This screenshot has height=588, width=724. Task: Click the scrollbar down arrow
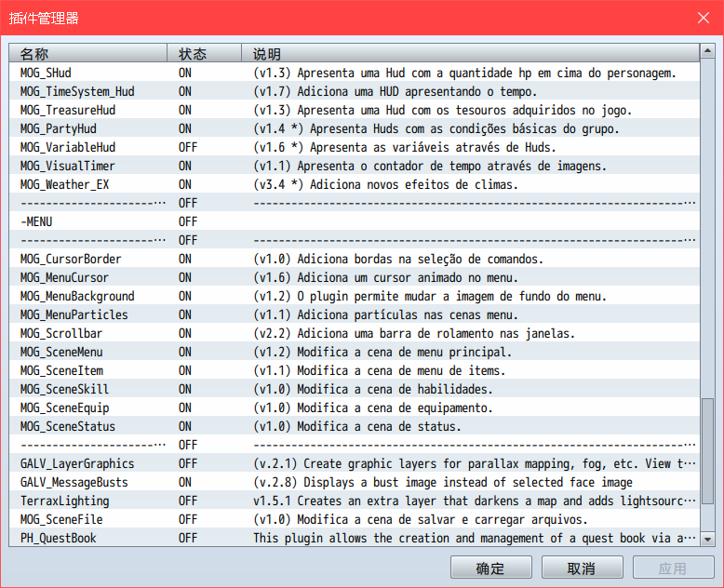[707, 539]
